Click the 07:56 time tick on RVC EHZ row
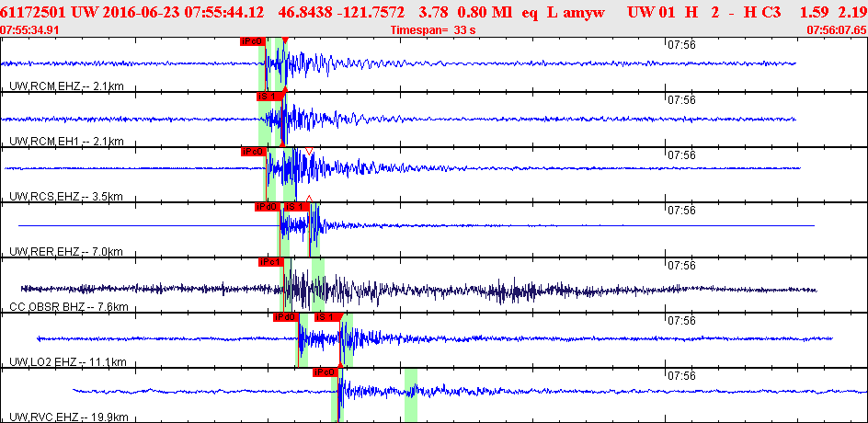Image resolution: width=868 pixels, height=423 pixels. [x=681, y=376]
